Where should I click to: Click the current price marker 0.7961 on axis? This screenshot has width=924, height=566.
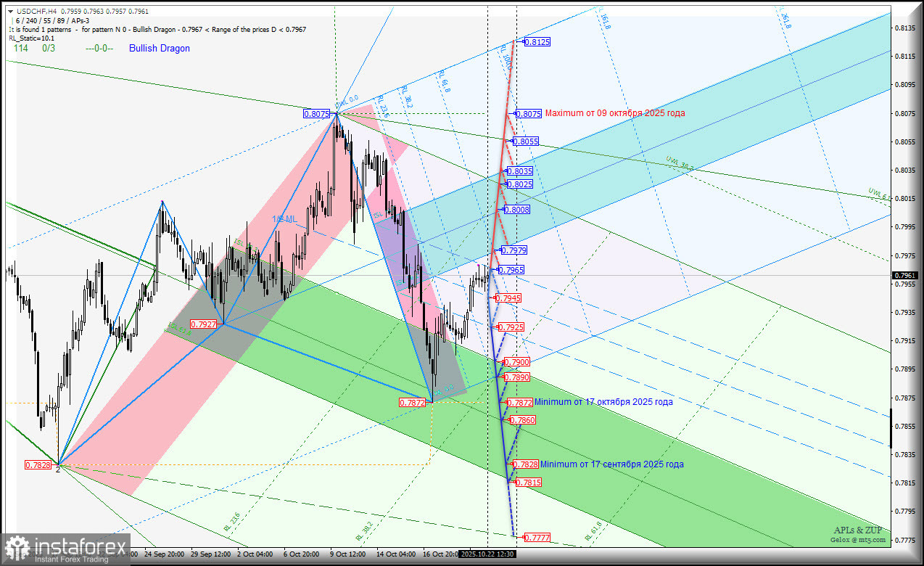pos(905,276)
